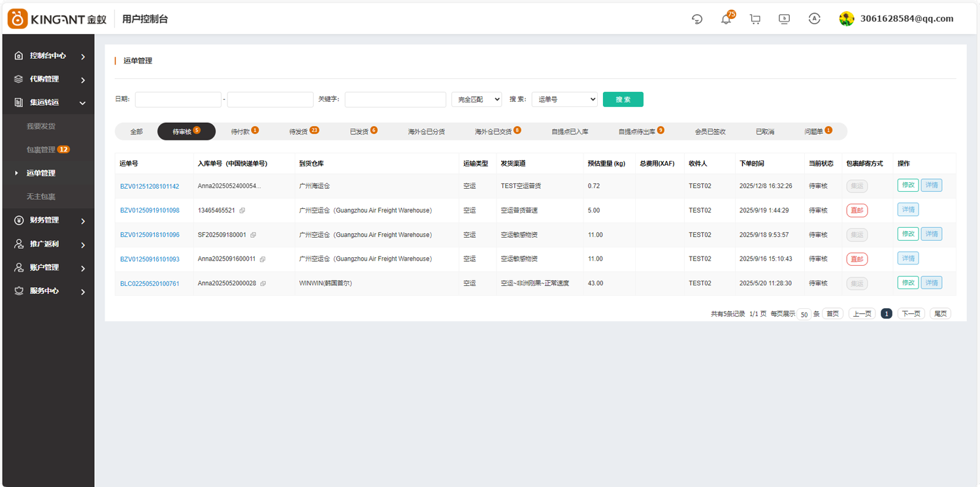Open the shopping cart icon
The image size is (980, 487).
755,20
